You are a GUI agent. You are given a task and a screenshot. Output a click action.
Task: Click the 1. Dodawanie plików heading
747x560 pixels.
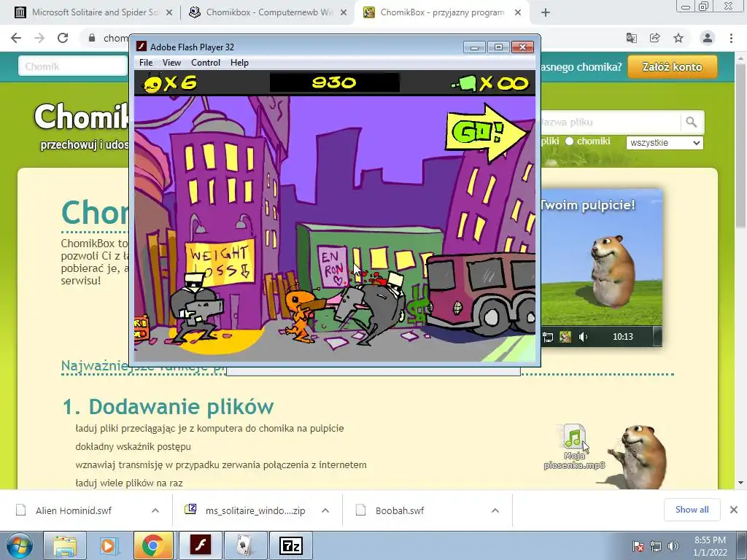(169, 407)
